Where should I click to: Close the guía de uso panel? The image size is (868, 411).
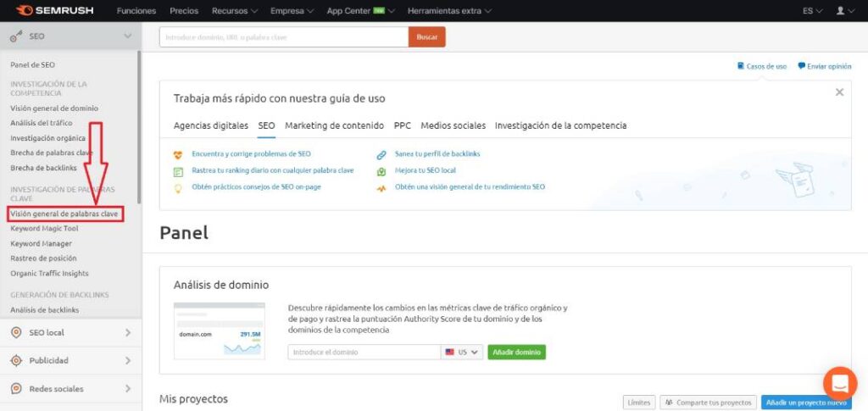pos(839,92)
